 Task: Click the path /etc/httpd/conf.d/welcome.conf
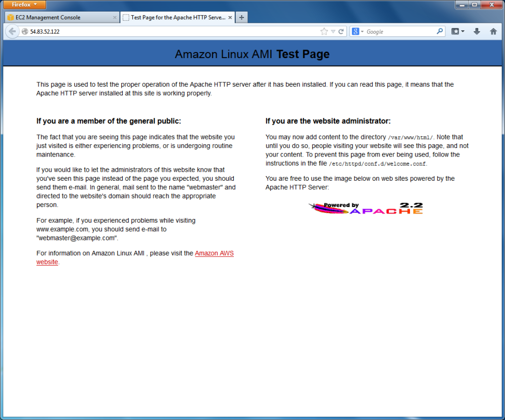point(377,164)
